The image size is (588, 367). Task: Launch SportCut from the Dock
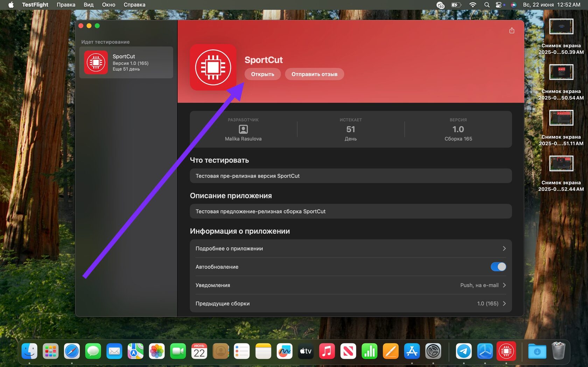click(506, 351)
